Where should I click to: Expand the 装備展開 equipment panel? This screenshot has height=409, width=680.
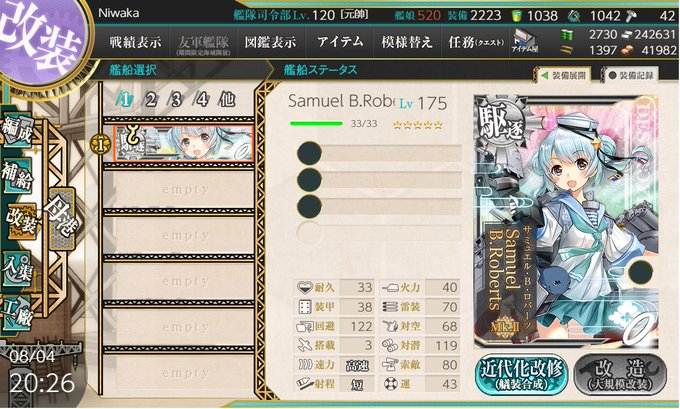pos(563,75)
